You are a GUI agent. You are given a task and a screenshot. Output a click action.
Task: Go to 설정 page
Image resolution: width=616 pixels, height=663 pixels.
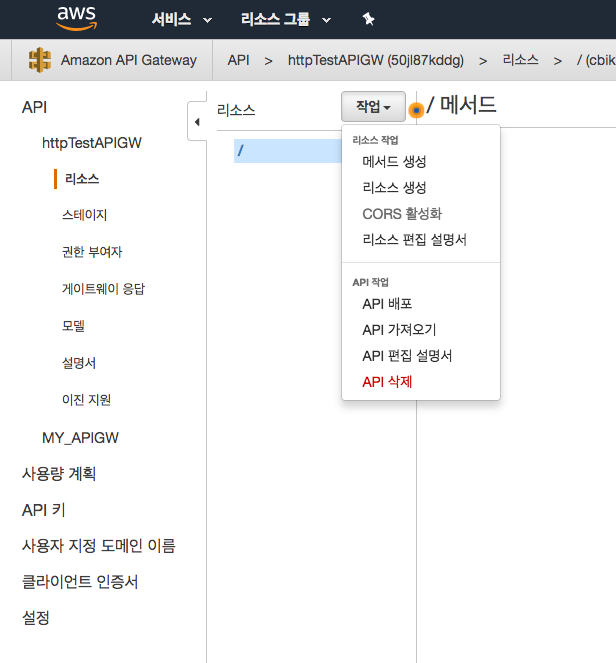tap(36, 618)
